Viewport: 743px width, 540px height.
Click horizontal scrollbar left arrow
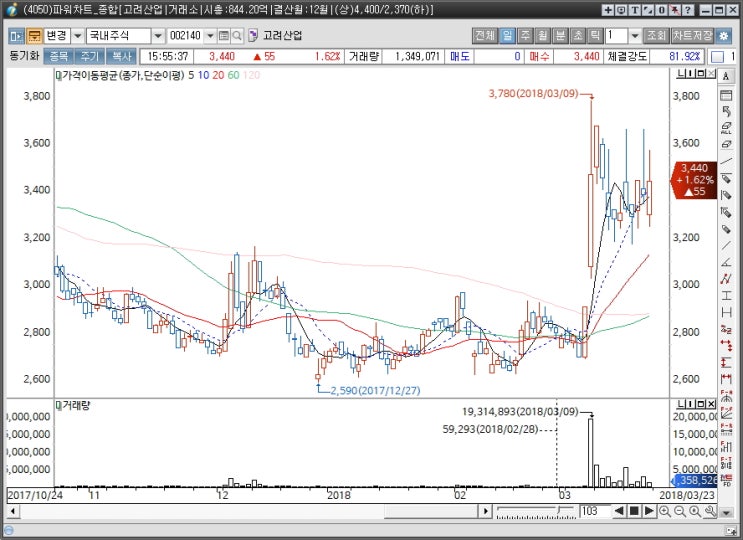(x=13, y=512)
